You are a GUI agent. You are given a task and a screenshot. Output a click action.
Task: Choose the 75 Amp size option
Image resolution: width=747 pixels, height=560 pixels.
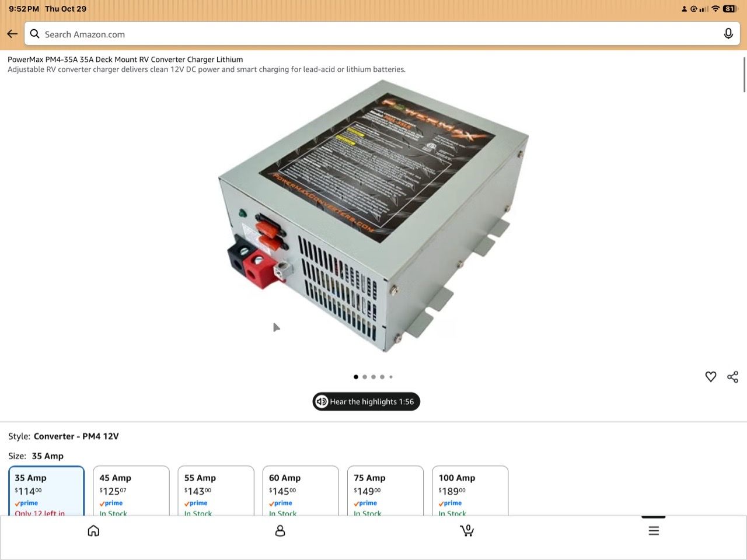point(385,491)
